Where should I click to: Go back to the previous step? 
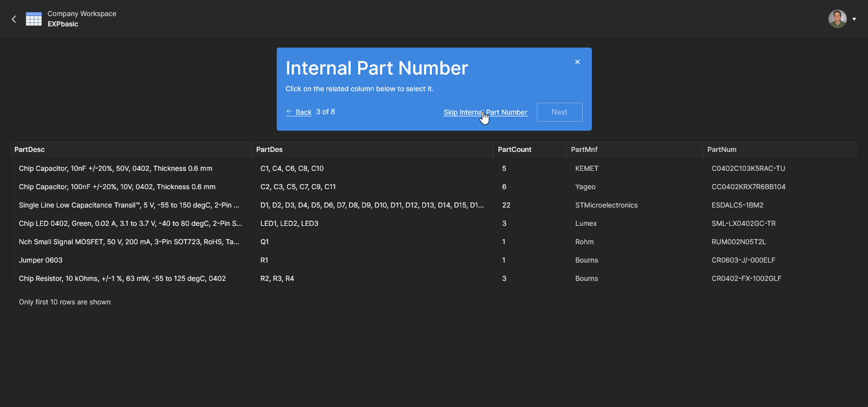pyautogui.click(x=299, y=112)
